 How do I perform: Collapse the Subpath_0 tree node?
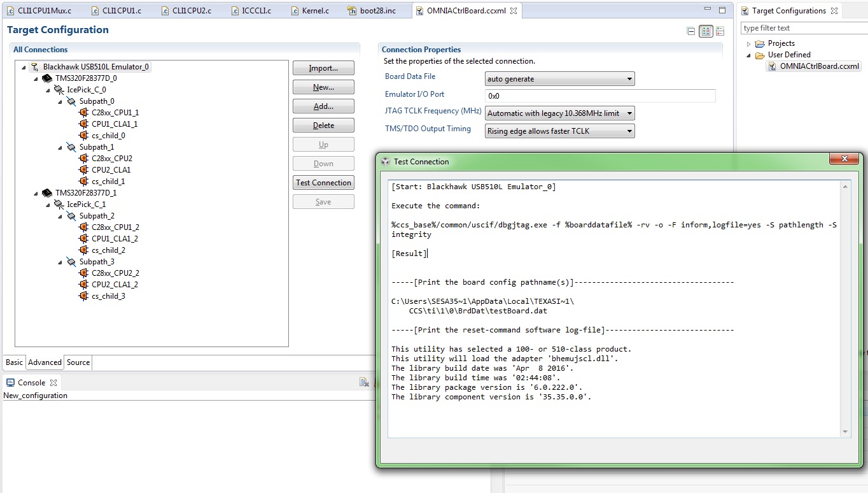[60, 101]
